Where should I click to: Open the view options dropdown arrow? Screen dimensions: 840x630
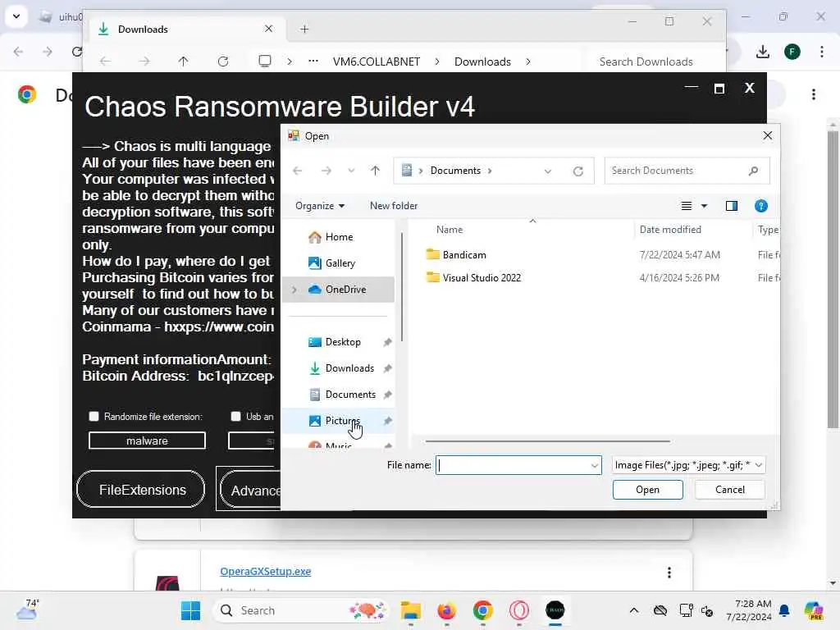coord(705,206)
